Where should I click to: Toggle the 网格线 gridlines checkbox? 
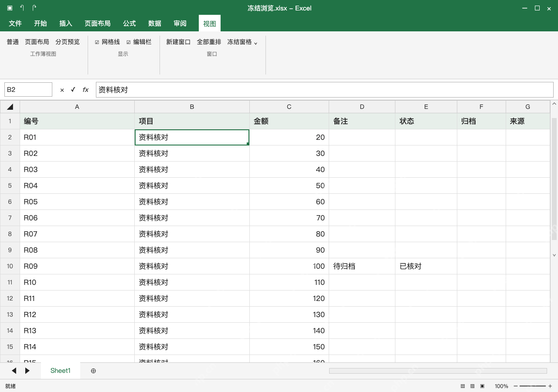click(97, 42)
